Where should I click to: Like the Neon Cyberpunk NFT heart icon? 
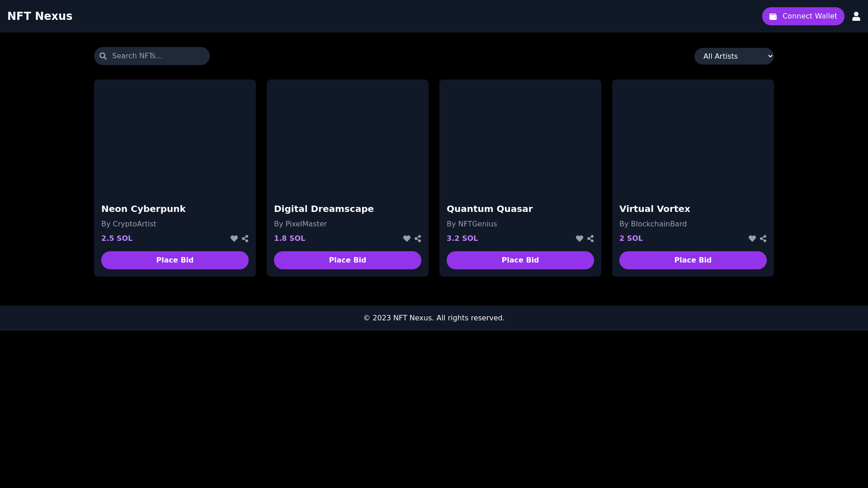(234, 239)
